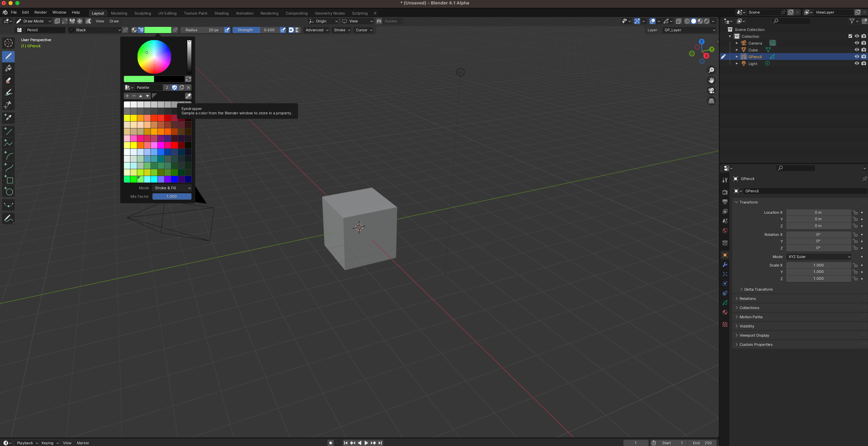
Task: Click the Location X value field
Action: [x=818, y=212]
